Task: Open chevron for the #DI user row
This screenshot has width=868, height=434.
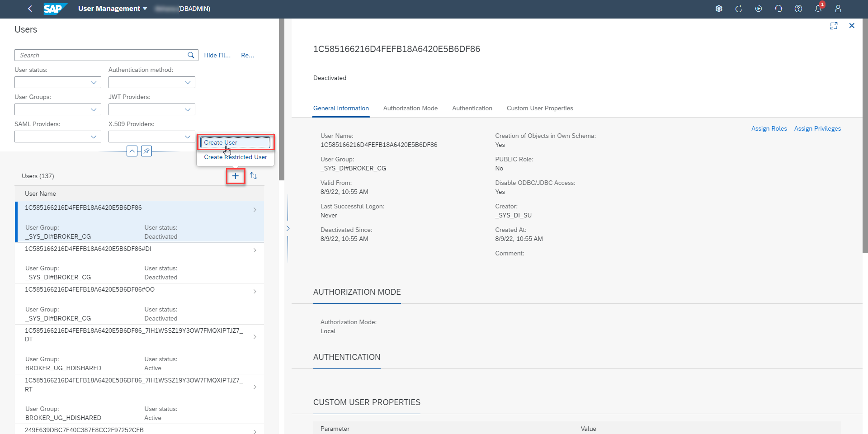Action: pyautogui.click(x=255, y=250)
